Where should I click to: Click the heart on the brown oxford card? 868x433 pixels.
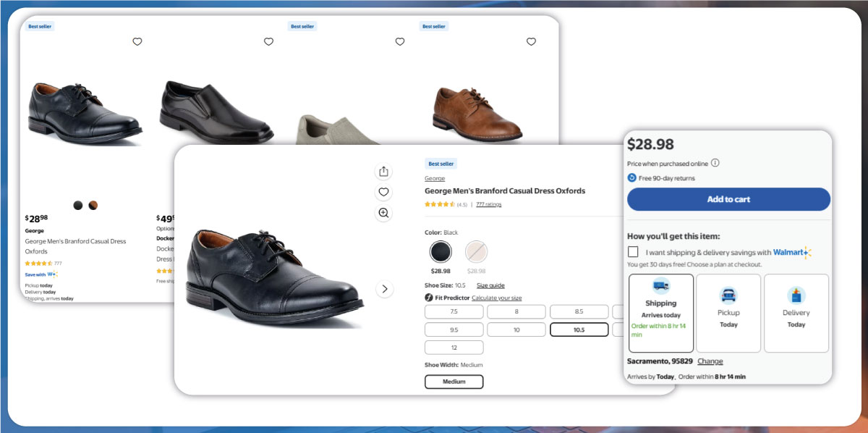531,42
